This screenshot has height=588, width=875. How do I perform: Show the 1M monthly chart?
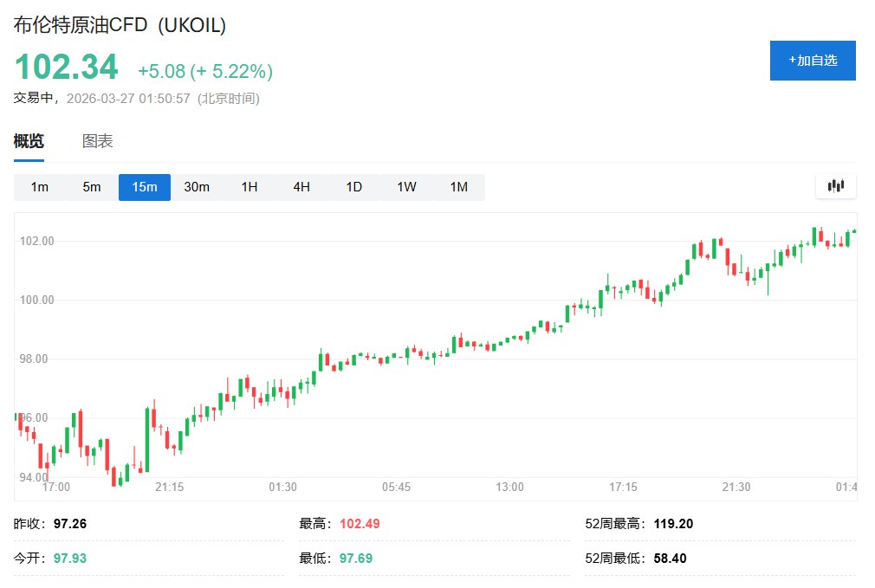pos(459,187)
